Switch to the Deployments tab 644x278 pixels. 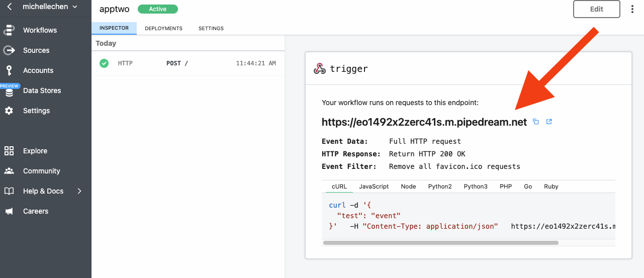(x=163, y=28)
